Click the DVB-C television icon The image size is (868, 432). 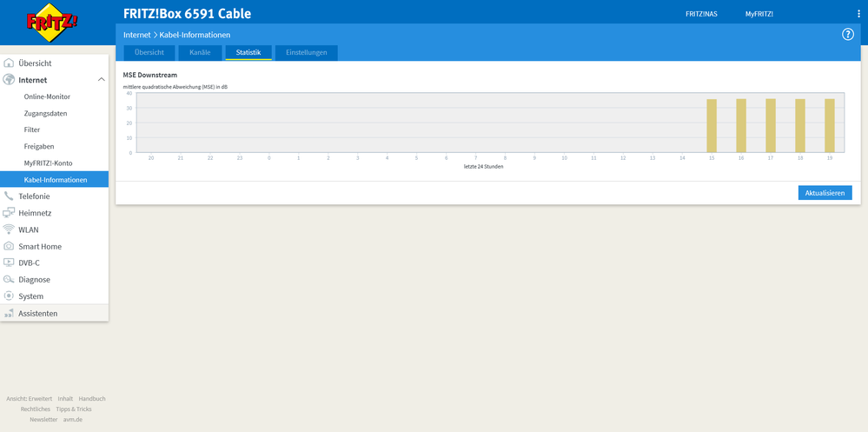[x=9, y=263]
